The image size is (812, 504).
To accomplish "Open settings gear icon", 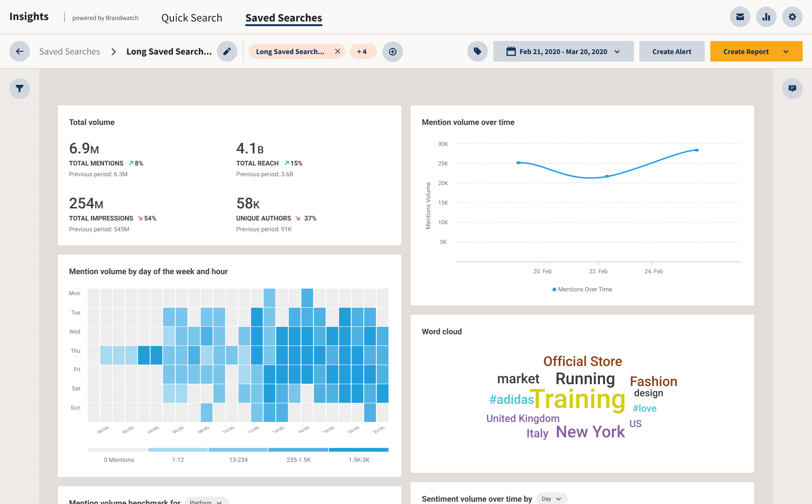I will click(792, 17).
